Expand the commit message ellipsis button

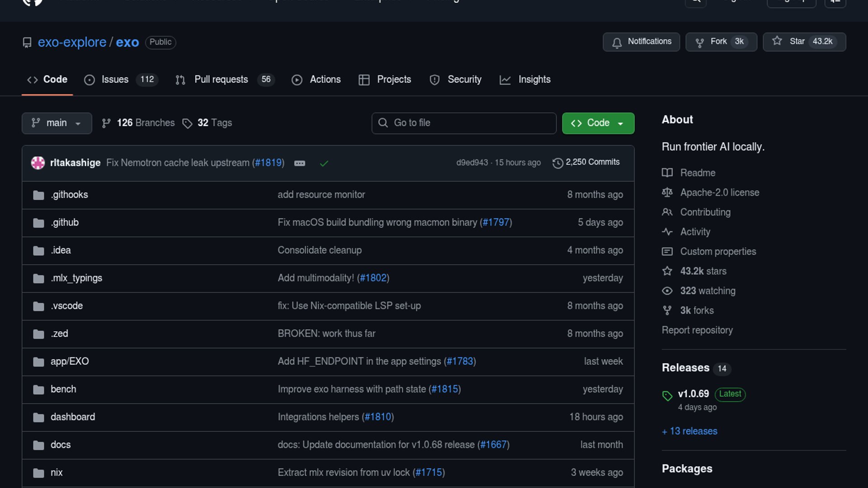[x=300, y=163]
